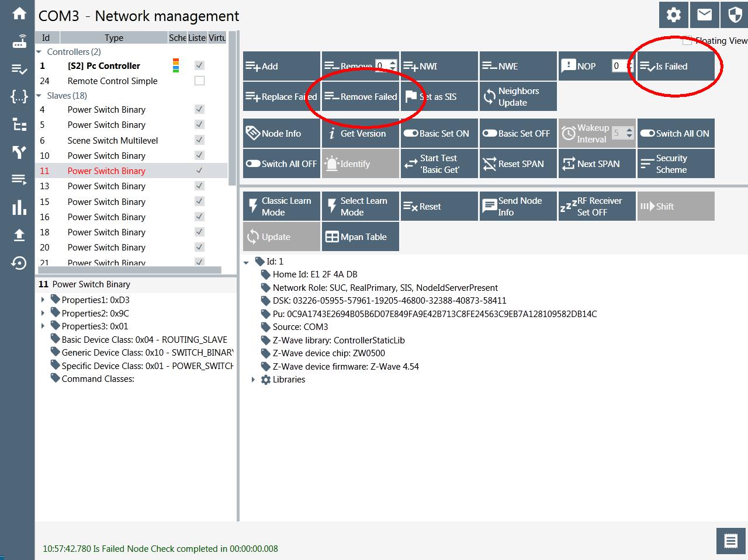This screenshot has width=748, height=560.
Task: Open the restore history sidebar icon
Action: (19, 263)
